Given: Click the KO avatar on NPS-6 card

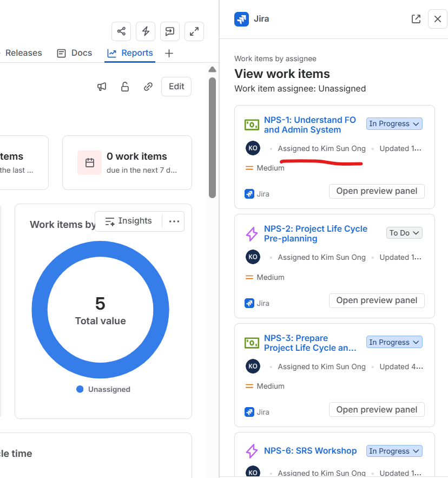Looking at the screenshot, I should (x=253, y=472).
